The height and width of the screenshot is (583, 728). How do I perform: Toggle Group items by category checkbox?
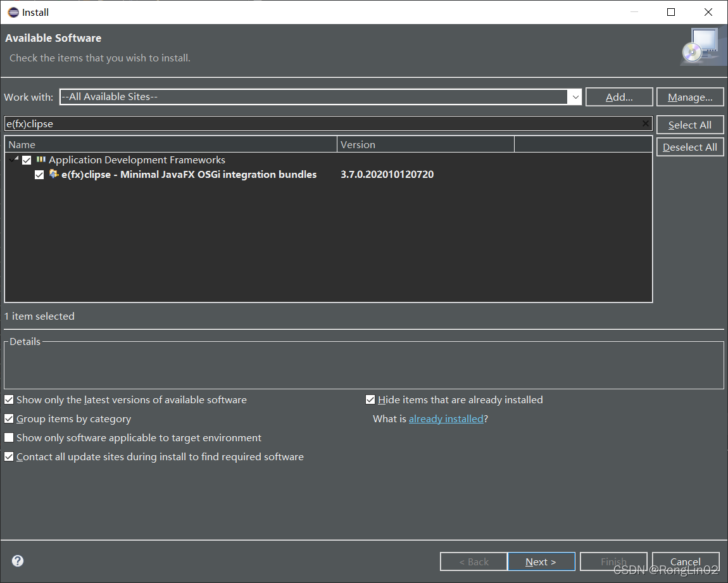click(x=9, y=418)
